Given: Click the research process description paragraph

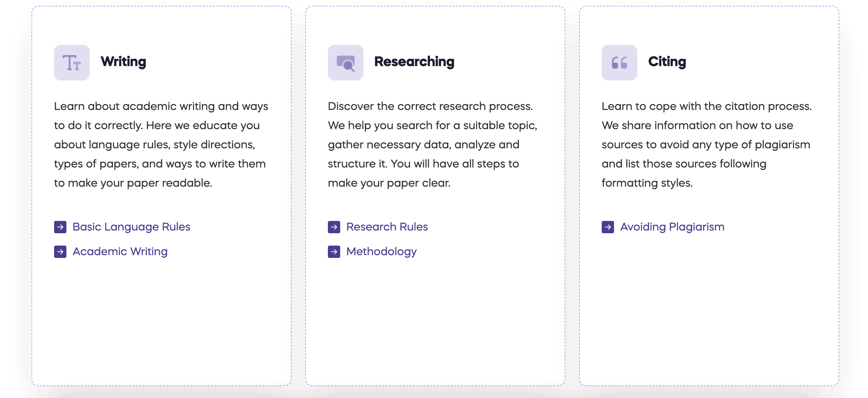Looking at the screenshot, I should point(432,145).
